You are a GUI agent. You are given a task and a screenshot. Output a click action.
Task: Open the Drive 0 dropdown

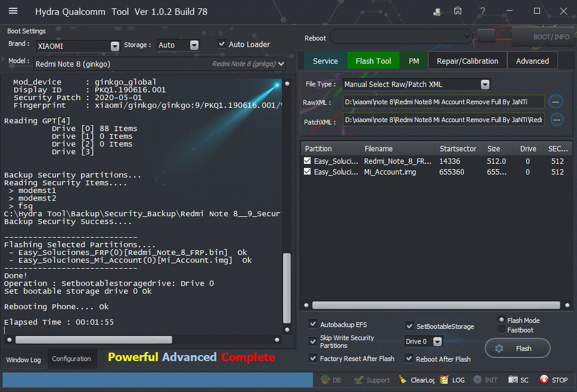(x=437, y=341)
